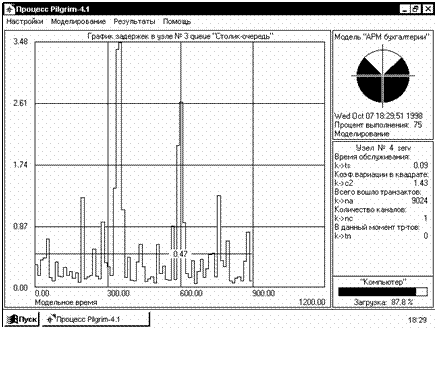Click the tallest peak near 300.00
This screenshot has width=438, height=365.
[118, 47]
